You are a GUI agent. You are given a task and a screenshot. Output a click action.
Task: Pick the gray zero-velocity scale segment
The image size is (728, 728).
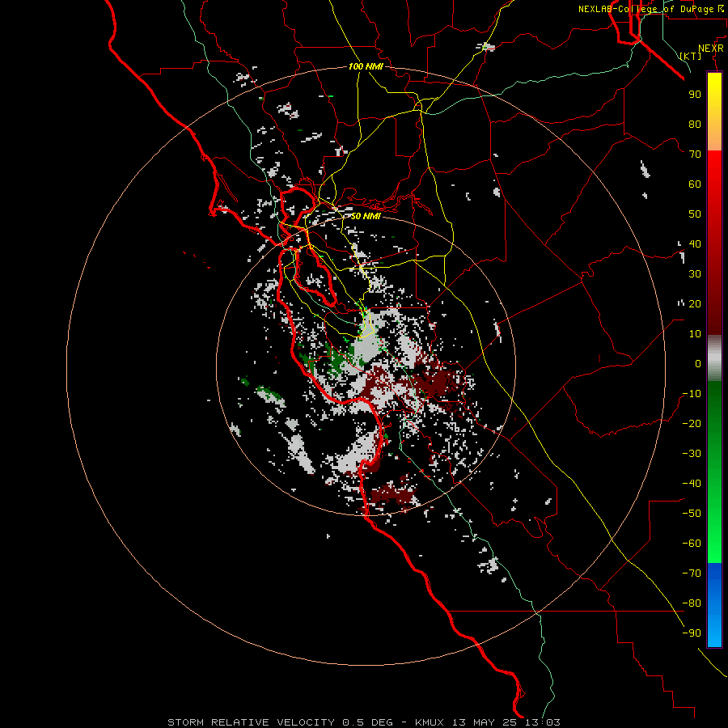point(714,358)
